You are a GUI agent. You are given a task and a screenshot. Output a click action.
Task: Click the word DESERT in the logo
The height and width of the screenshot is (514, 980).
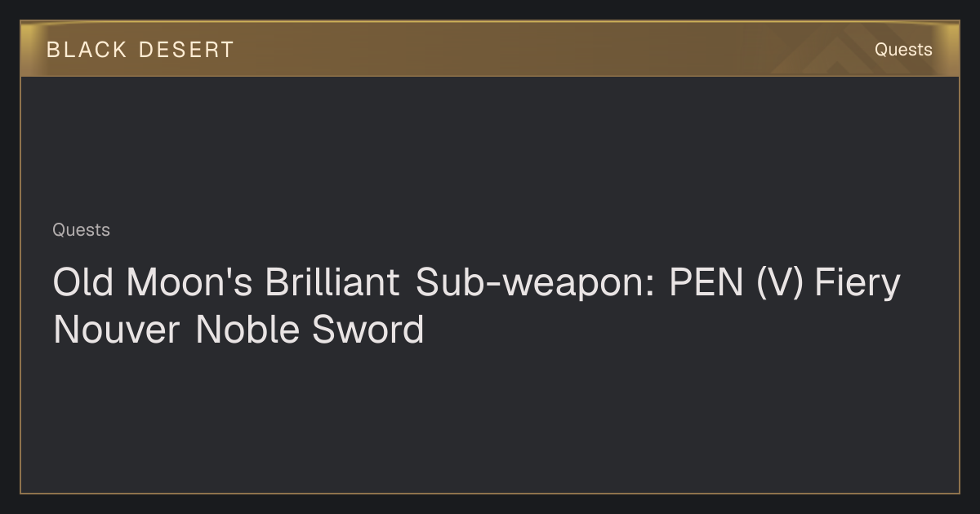pyautogui.click(x=186, y=50)
